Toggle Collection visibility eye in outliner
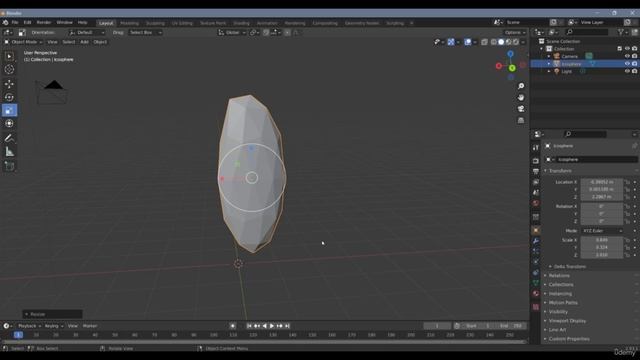This screenshot has height=360, width=640. click(627, 49)
